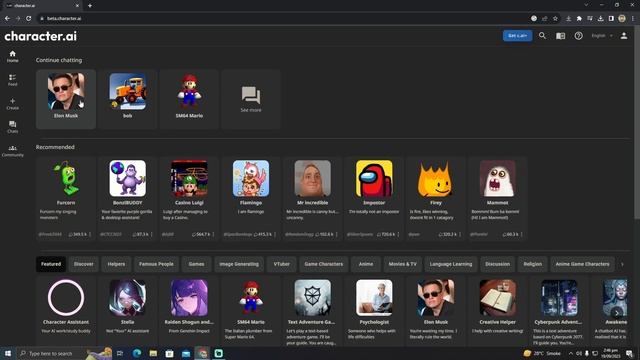Open the Movies & TV tab
Screen dimensions: 640x360
(x=402, y=264)
